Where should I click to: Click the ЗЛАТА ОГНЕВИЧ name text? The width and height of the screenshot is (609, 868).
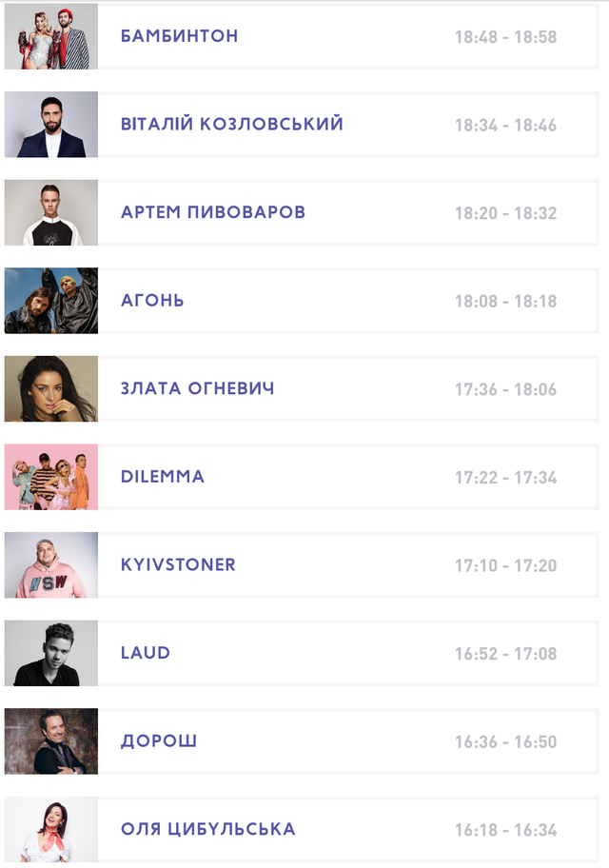coord(197,388)
